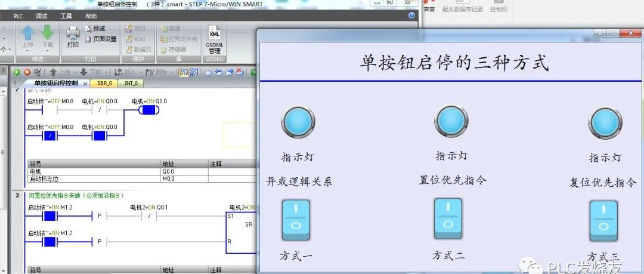The height and width of the screenshot is (274, 644).
Task: Click the Print printer icon
Action: 73,33
